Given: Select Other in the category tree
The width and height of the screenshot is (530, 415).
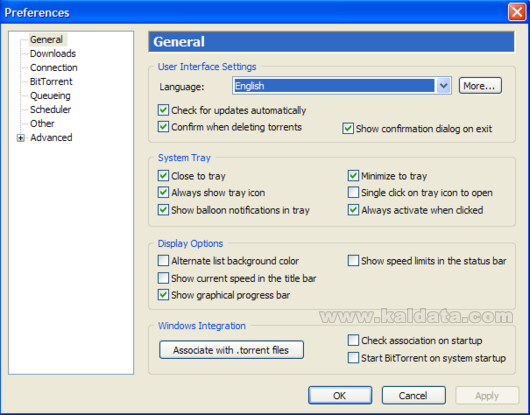Looking at the screenshot, I should (42, 123).
